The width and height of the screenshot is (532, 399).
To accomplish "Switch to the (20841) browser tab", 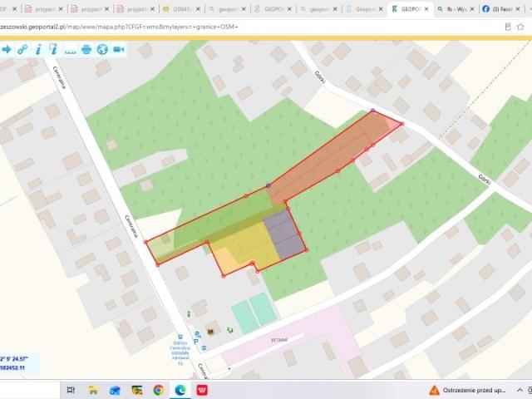I will coord(180,9).
